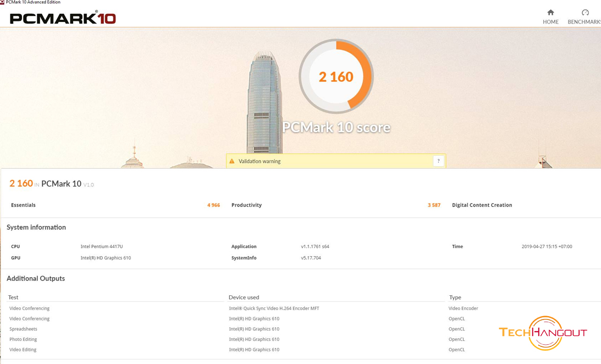Click HD Graphics 610 device in the Spreadsheets row

[x=254, y=329]
